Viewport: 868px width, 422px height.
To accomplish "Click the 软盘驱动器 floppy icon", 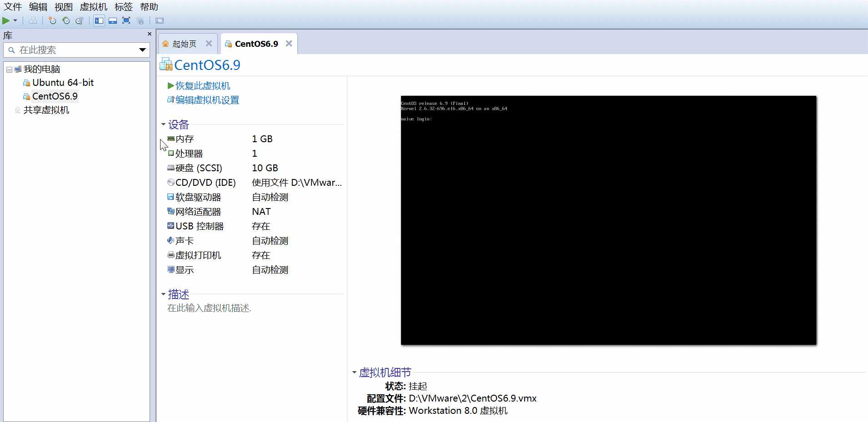I will [171, 197].
